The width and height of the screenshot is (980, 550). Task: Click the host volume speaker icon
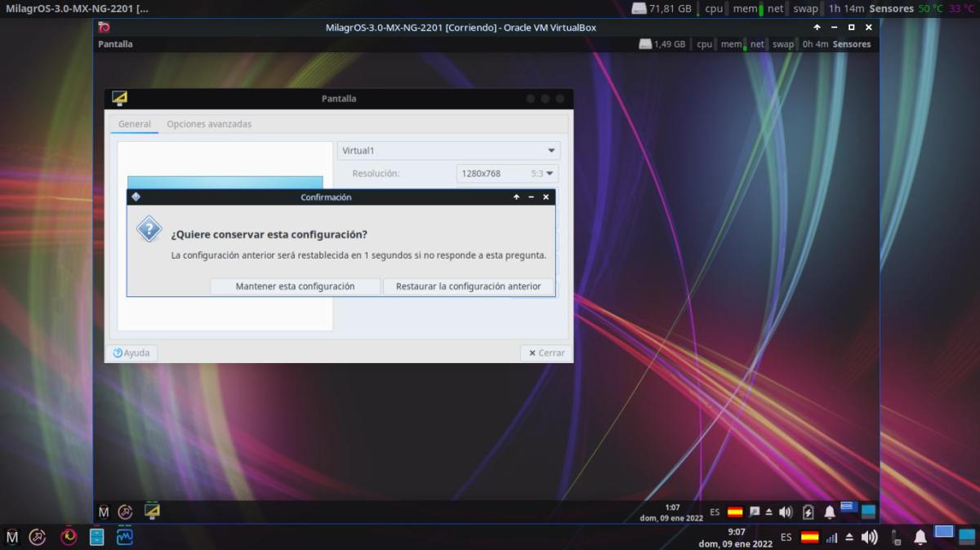pyautogui.click(x=869, y=537)
